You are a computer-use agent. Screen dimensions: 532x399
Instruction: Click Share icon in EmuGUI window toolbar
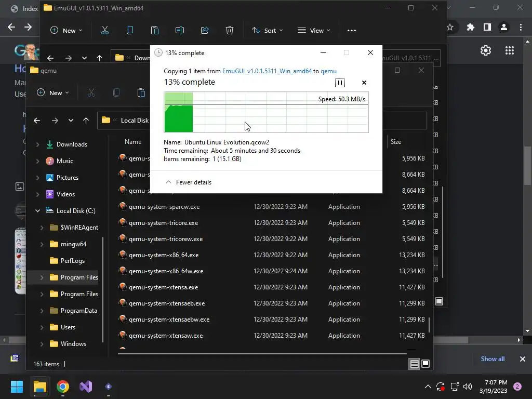205,31
